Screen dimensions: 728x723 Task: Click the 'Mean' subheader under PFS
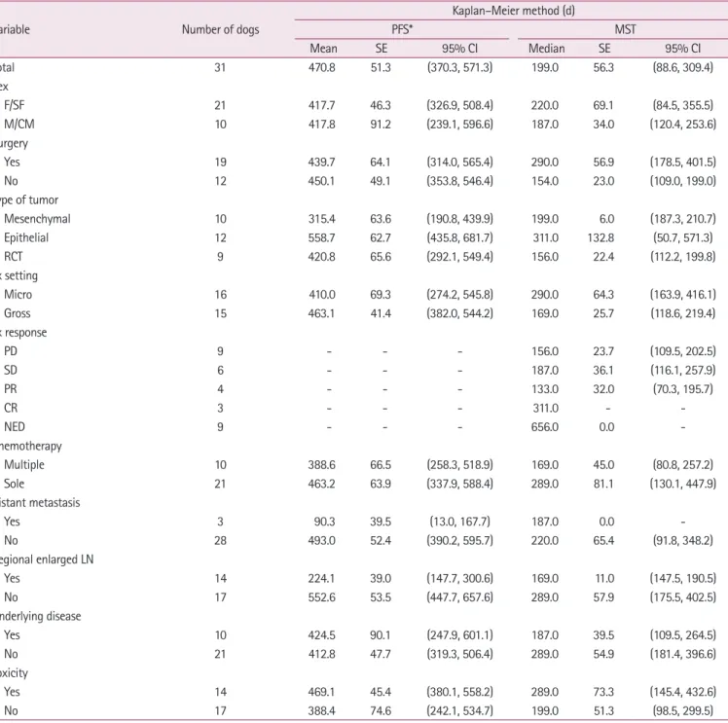323,49
